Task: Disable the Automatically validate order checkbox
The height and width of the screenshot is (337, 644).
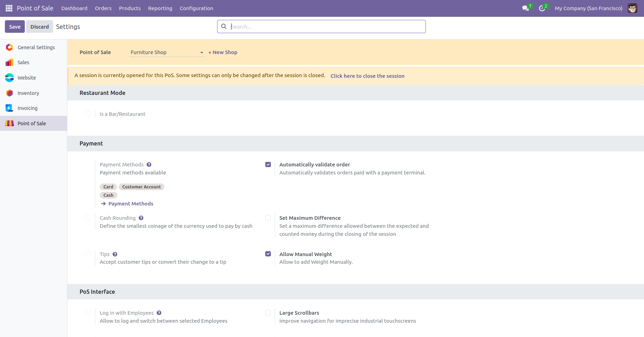Action: [268, 165]
